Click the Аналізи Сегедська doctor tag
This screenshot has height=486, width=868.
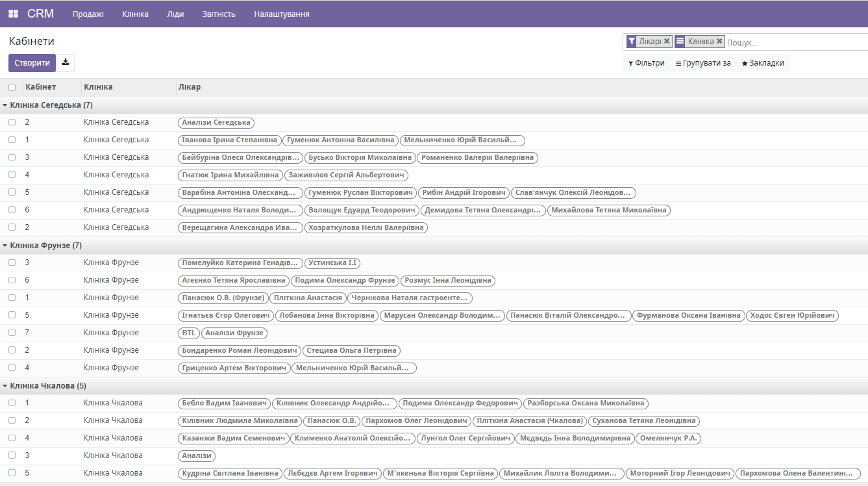point(216,122)
